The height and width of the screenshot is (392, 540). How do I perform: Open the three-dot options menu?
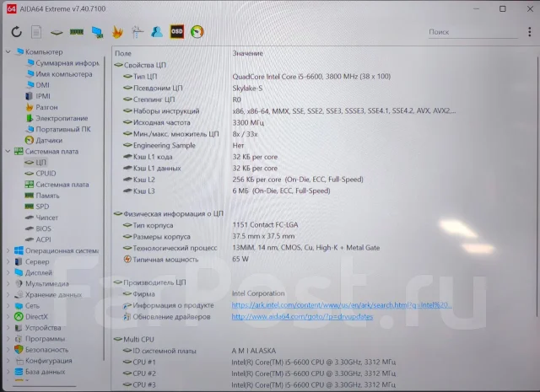(529, 32)
